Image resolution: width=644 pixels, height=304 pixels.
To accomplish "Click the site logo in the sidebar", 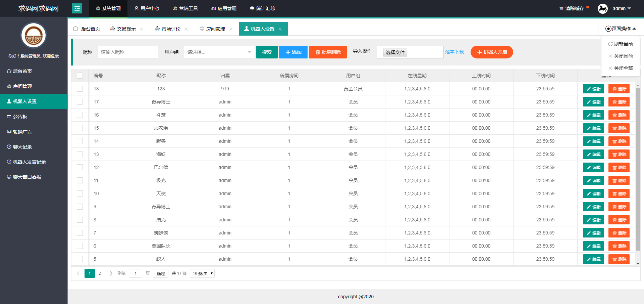I will 34,36.
